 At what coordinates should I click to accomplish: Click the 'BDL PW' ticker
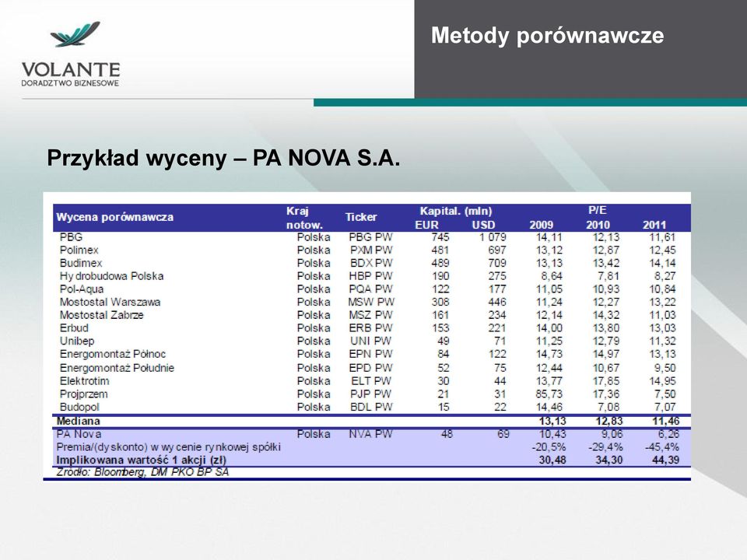pos(371,407)
